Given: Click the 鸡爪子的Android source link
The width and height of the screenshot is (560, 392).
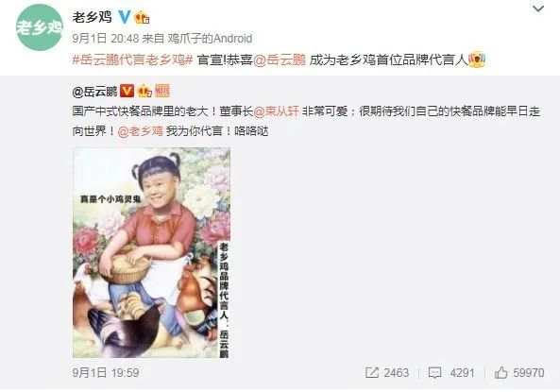Looking at the screenshot, I should click(x=210, y=38).
